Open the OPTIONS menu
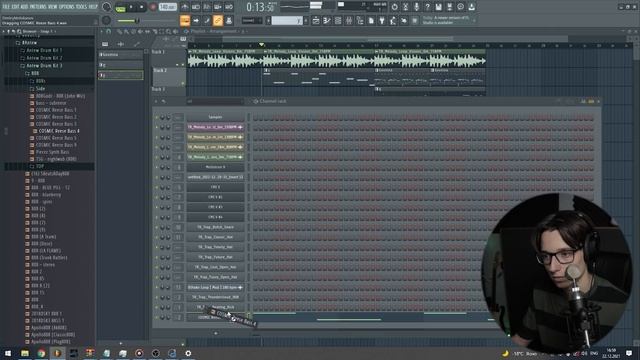 point(67,7)
